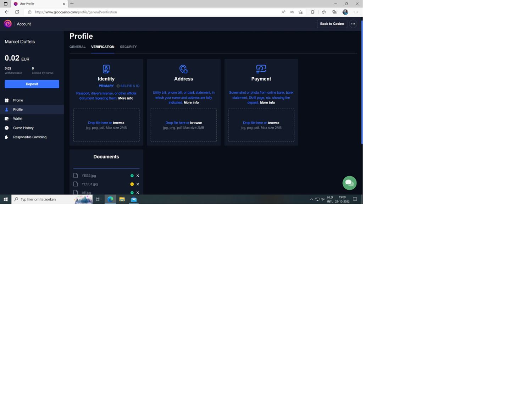The width and height of the screenshot is (532, 399).
Task: Go to Responsible Gambling page
Action: 30,137
